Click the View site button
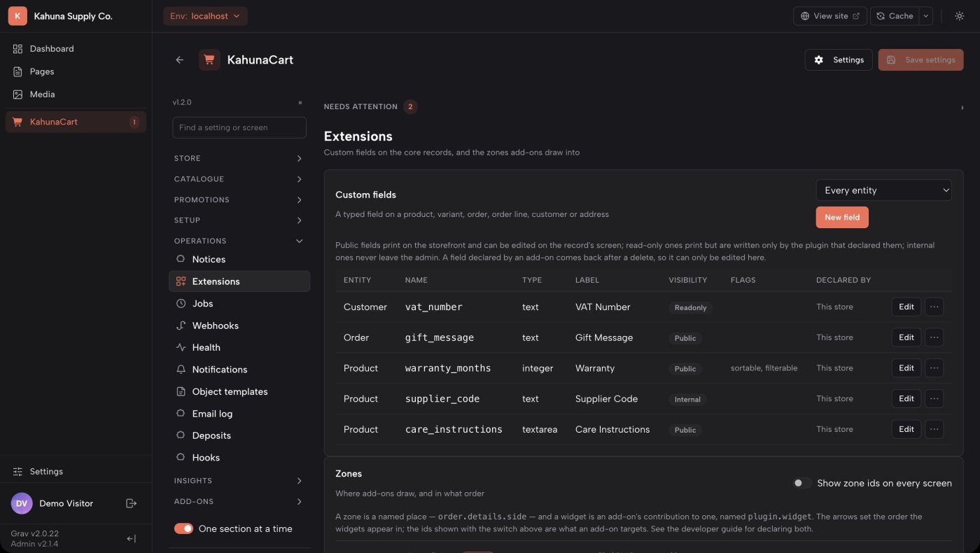Viewport: 980px width, 553px height. tap(830, 16)
